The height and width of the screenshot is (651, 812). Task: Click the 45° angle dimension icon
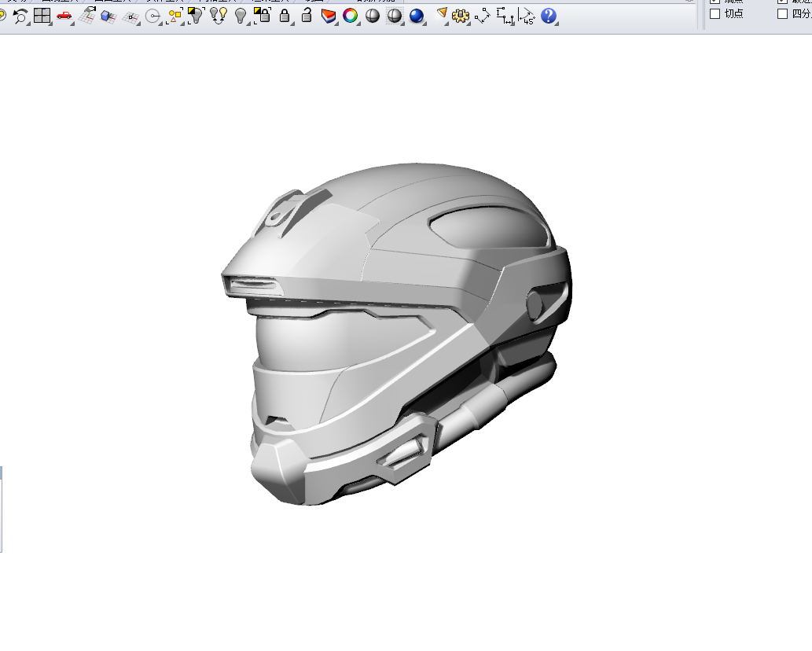click(527, 16)
